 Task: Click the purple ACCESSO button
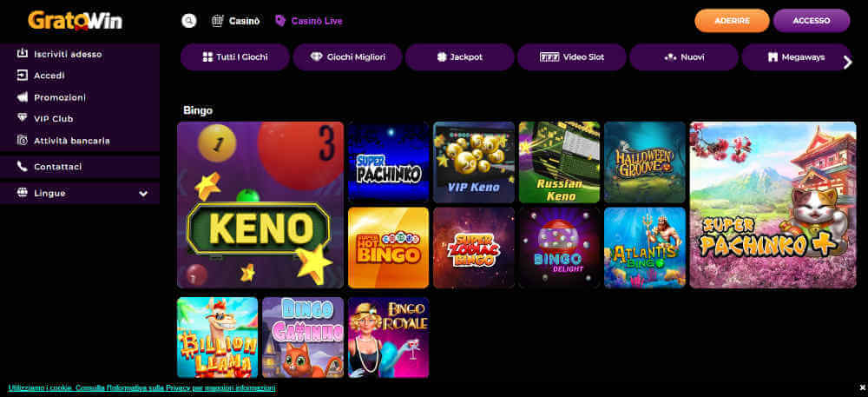(812, 21)
